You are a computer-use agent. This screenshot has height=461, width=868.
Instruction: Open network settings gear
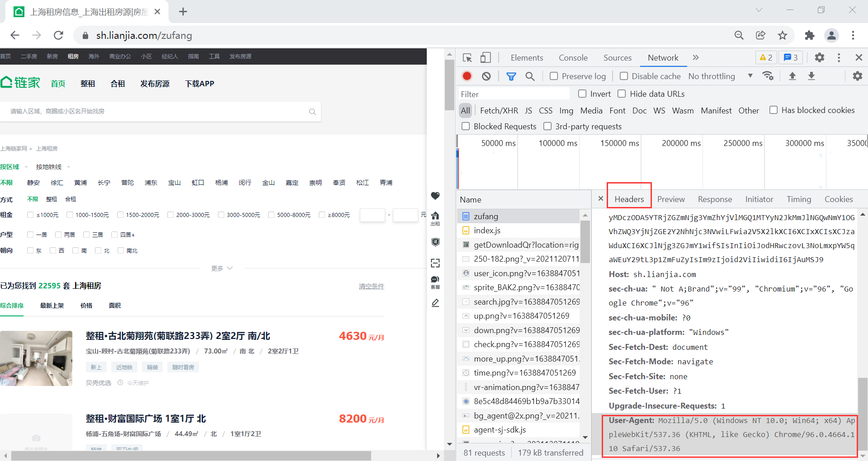(857, 76)
